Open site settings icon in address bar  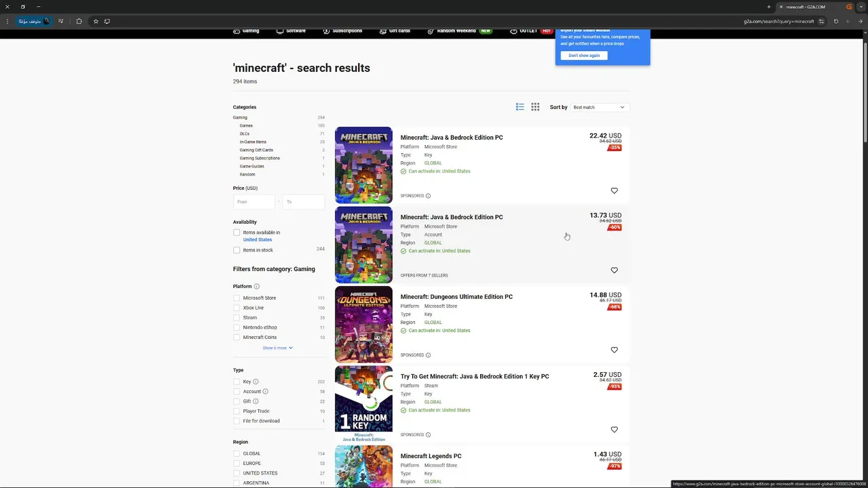[821, 21]
